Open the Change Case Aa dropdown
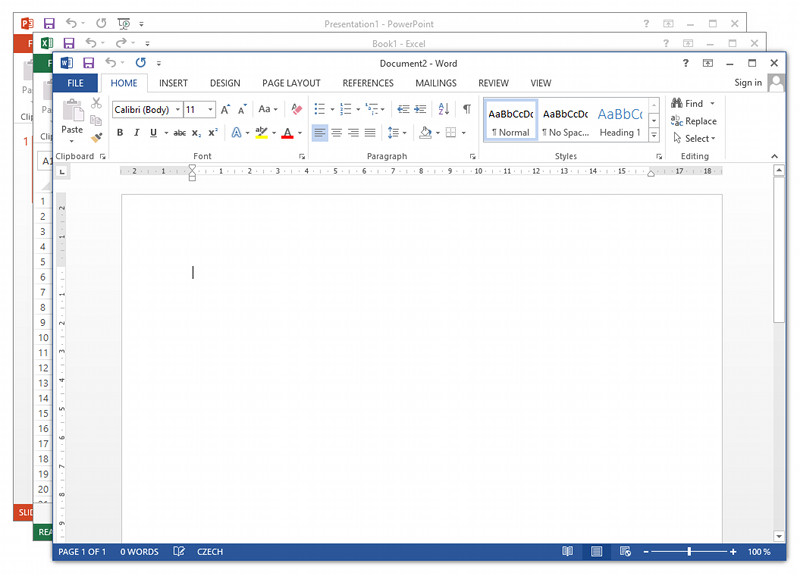Image resolution: width=800 pixels, height=576 pixels. (268, 109)
